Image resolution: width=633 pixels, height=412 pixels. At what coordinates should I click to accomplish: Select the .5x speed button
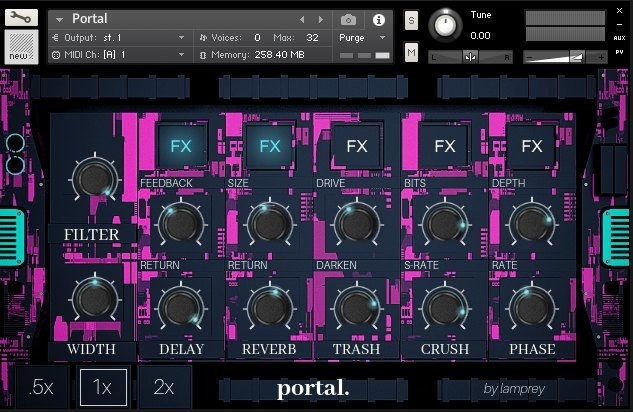pyautogui.click(x=41, y=387)
